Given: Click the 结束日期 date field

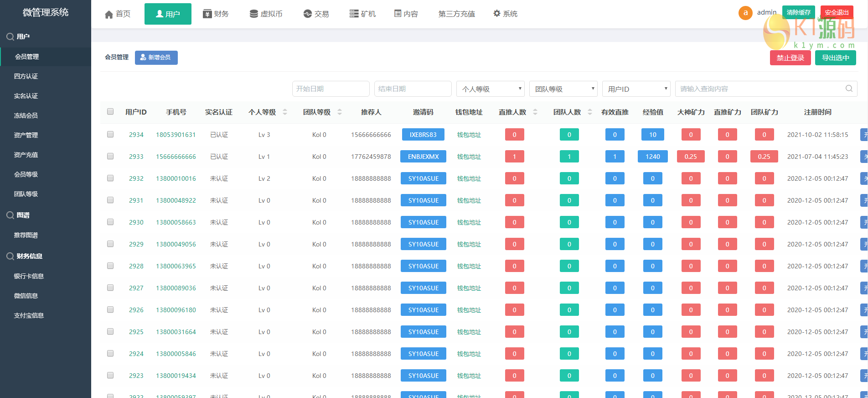Looking at the screenshot, I should click(413, 89).
